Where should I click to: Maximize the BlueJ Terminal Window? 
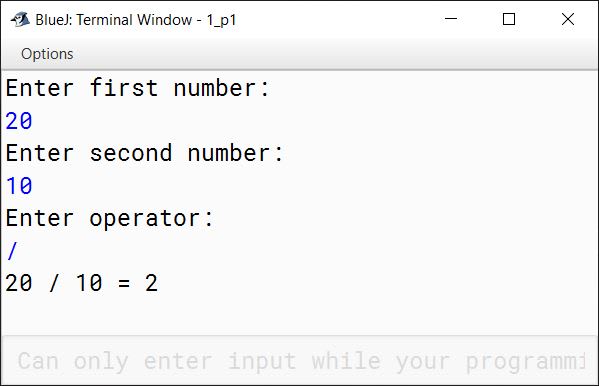(509, 19)
